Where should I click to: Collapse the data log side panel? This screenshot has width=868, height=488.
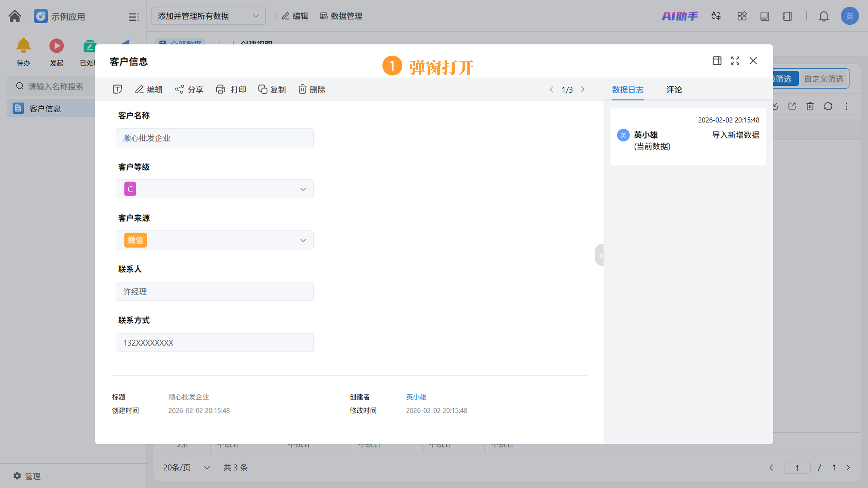[600, 255]
